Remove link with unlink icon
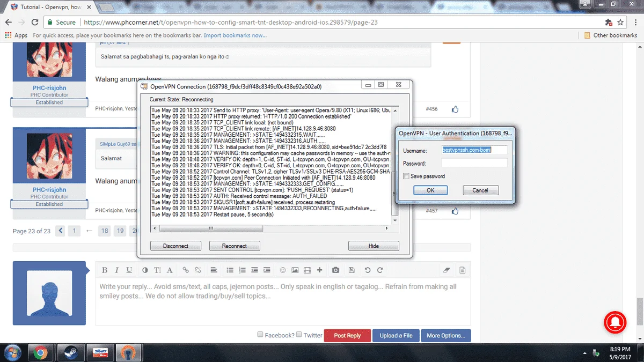Image resolution: width=644 pixels, height=362 pixels. pos(198,270)
